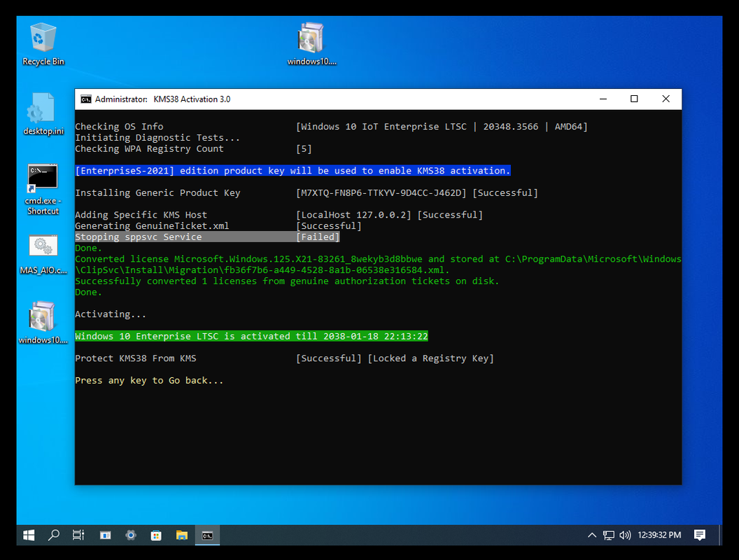739x560 pixels.
Task: Click the highlighted EnterpriseS-2021 edition line
Action: click(x=293, y=171)
